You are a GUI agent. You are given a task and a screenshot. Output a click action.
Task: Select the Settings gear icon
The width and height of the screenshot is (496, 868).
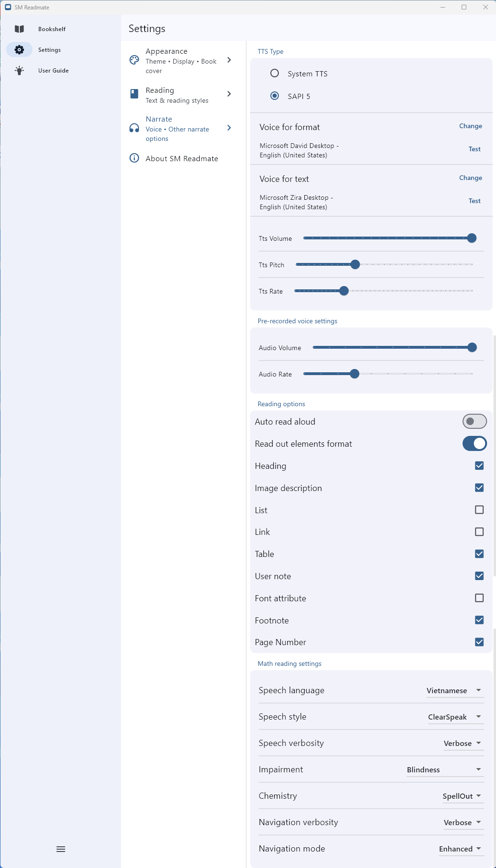coord(19,49)
